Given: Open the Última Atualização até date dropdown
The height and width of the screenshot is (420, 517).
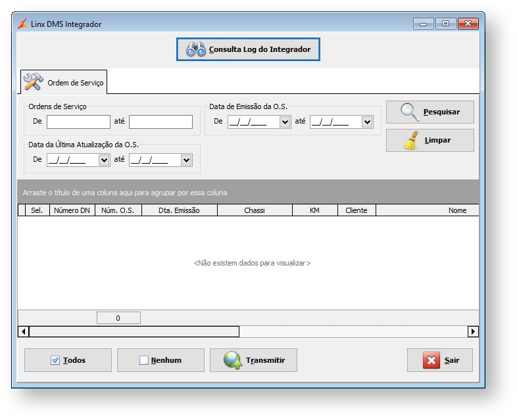Looking at the screenshot, I should [186, 160].
